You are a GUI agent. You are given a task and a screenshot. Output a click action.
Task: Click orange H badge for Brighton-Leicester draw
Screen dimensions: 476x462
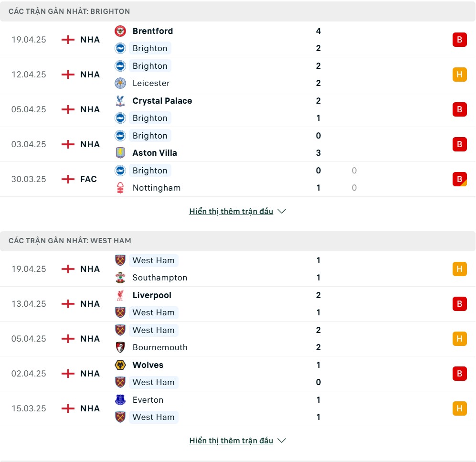coord(459,75)
